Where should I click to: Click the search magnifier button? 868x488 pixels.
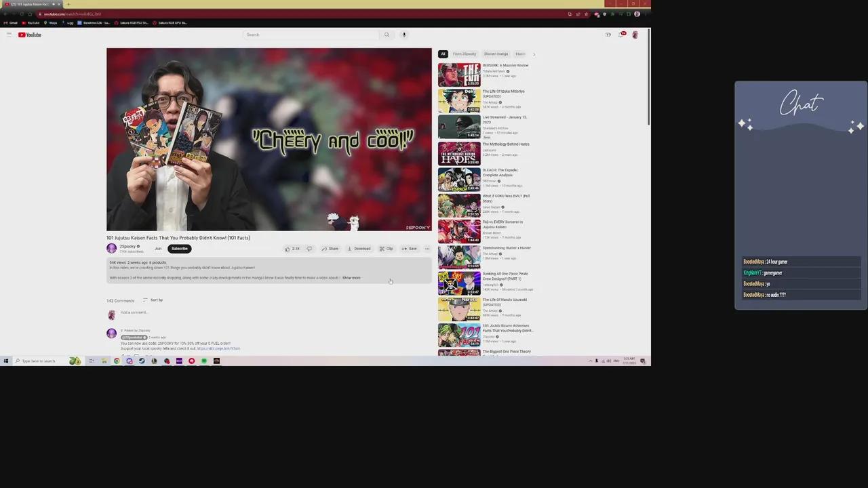387,35
